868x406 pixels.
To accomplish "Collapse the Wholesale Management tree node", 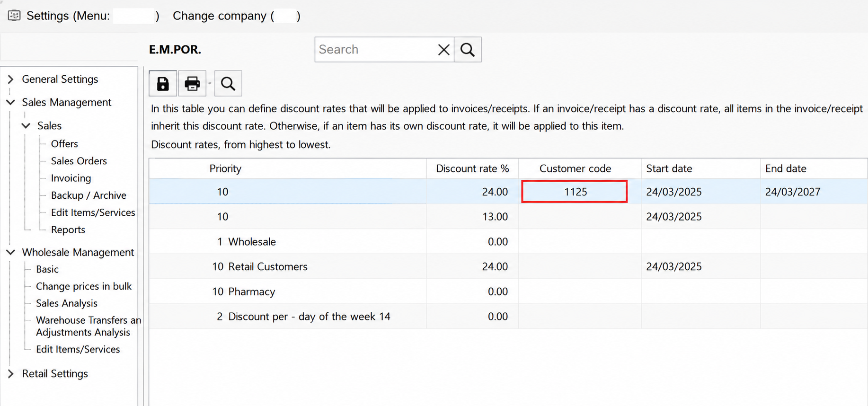I will click(10, 252).
